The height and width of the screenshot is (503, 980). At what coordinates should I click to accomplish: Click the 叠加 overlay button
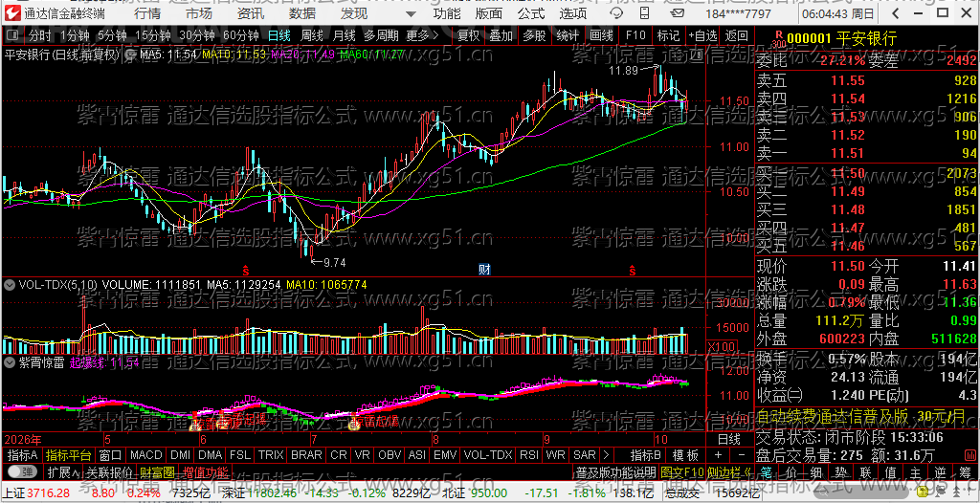coord(501,35)
